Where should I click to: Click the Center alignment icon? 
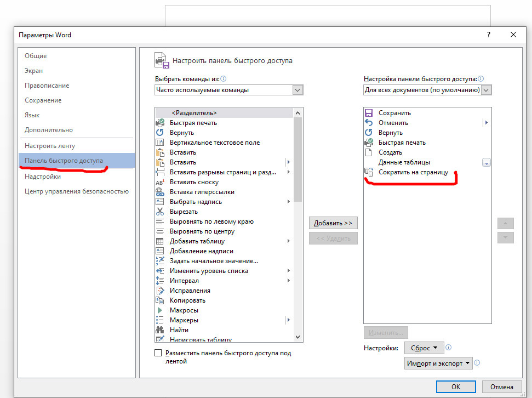tap(160, 231)
